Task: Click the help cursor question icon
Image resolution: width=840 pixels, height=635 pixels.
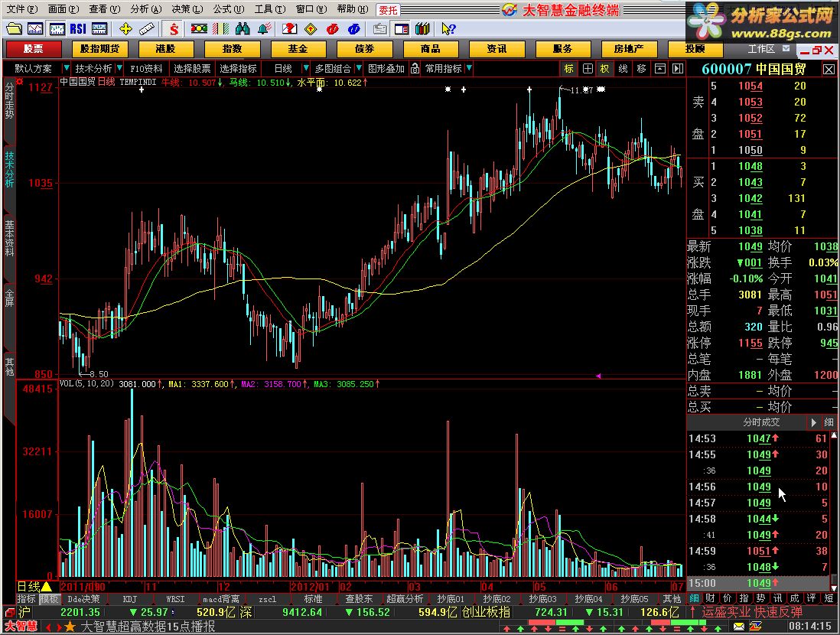Action: pyautogui.click(x=448, y=29)
